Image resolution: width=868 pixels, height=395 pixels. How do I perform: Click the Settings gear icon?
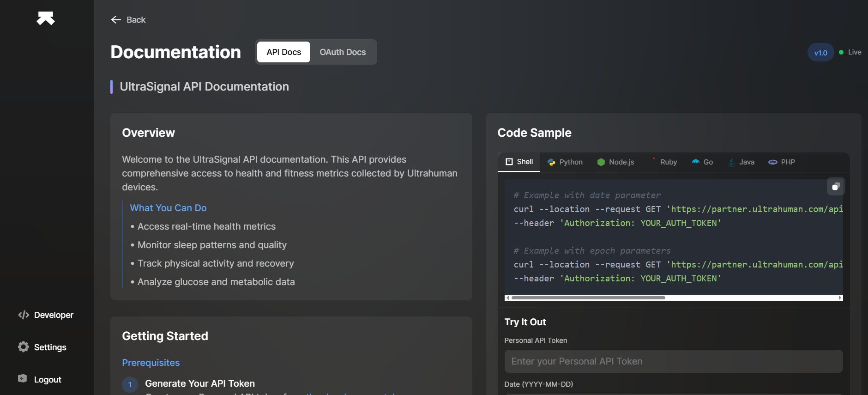point(24,347)
